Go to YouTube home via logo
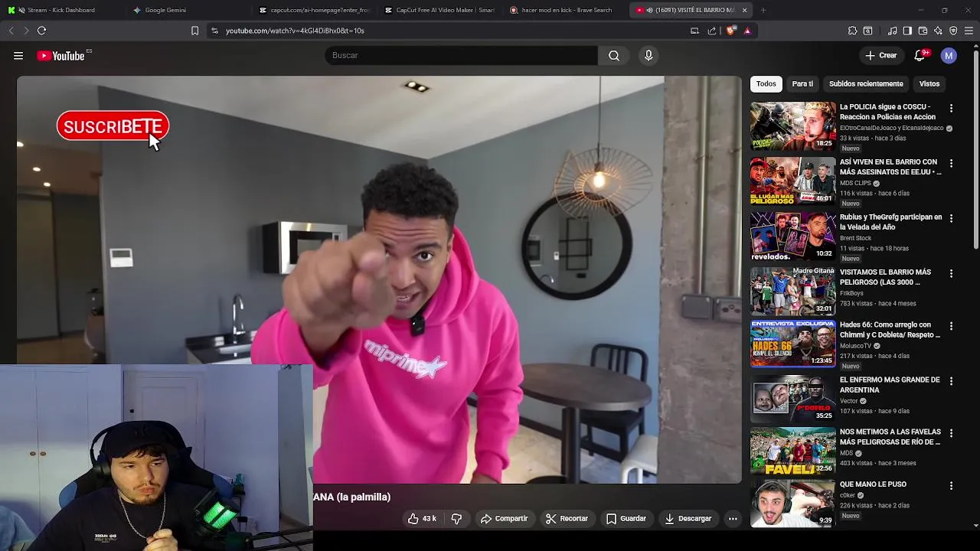980x551 pixels. pyautogui.click(x=60, y=56)
